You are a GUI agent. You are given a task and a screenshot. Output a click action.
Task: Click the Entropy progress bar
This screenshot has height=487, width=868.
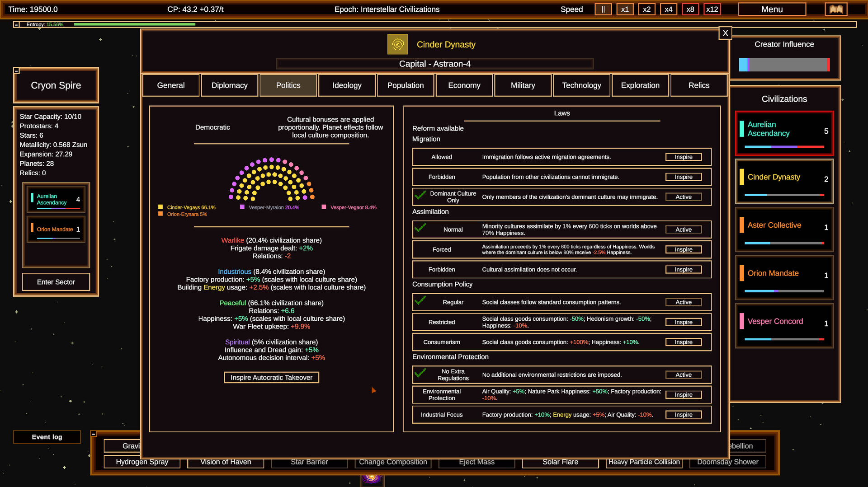pos(465,24)
